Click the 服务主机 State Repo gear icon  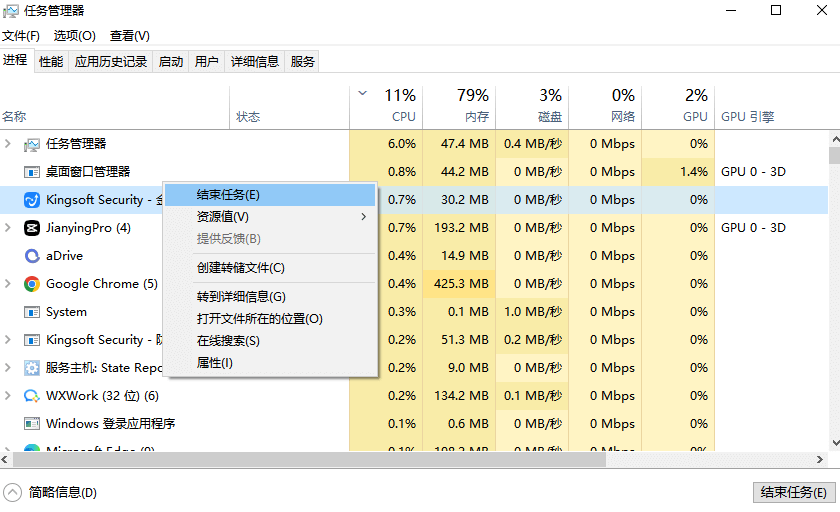click(x=32, y=368)
